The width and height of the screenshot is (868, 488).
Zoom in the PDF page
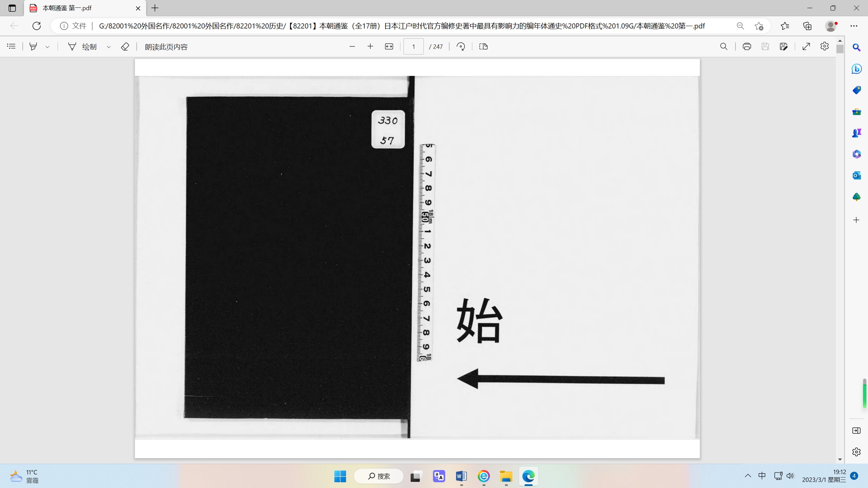(x=370, y=46)
